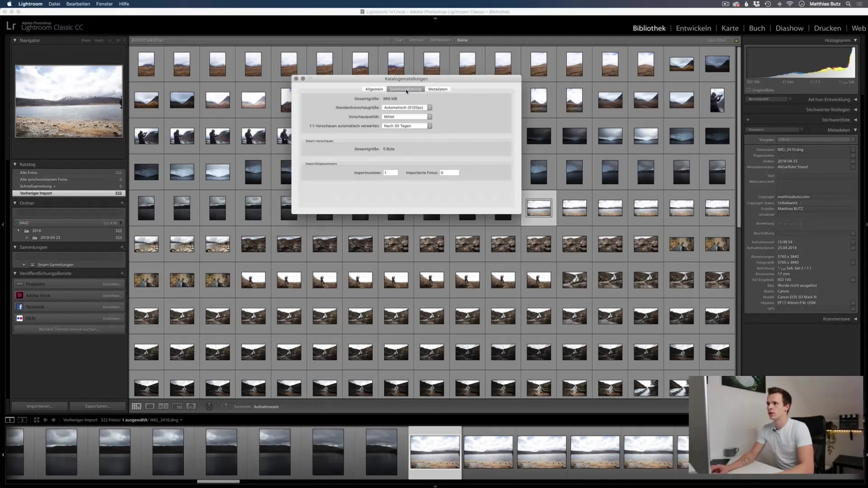Expand the Kommentare panel
Screen dimensions: 868x488
coord(855,319)
